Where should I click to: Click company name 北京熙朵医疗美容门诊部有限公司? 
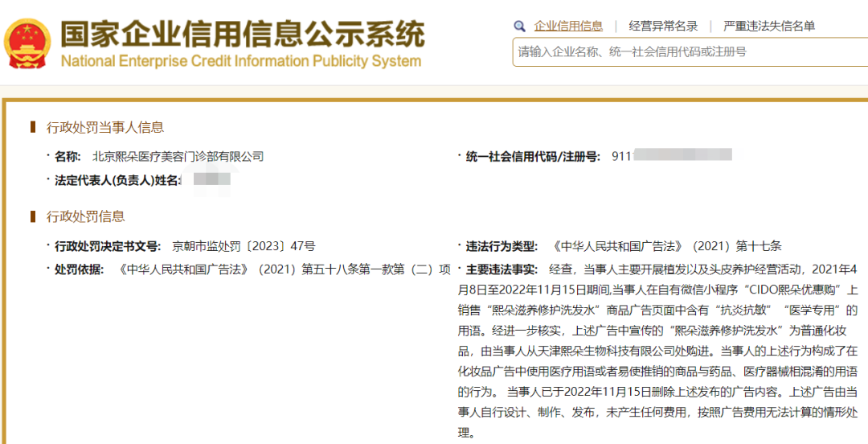tap(178, 156)
